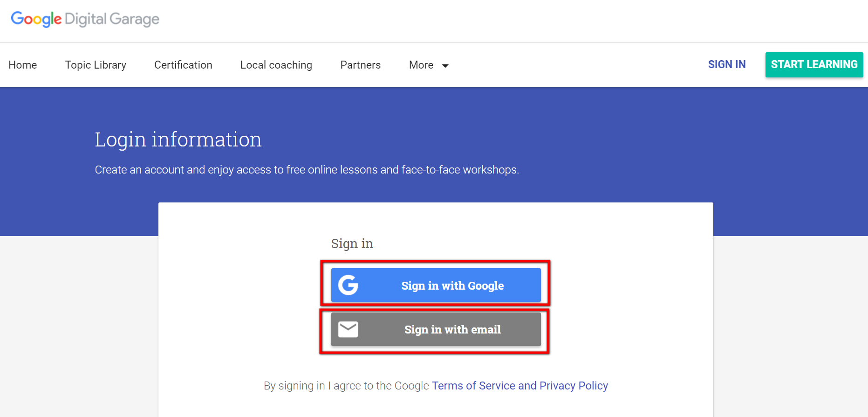This screenshot has height=417, width=868.
Task: Open Terms of Service and Privacy Policy
Action: (520, 386)
